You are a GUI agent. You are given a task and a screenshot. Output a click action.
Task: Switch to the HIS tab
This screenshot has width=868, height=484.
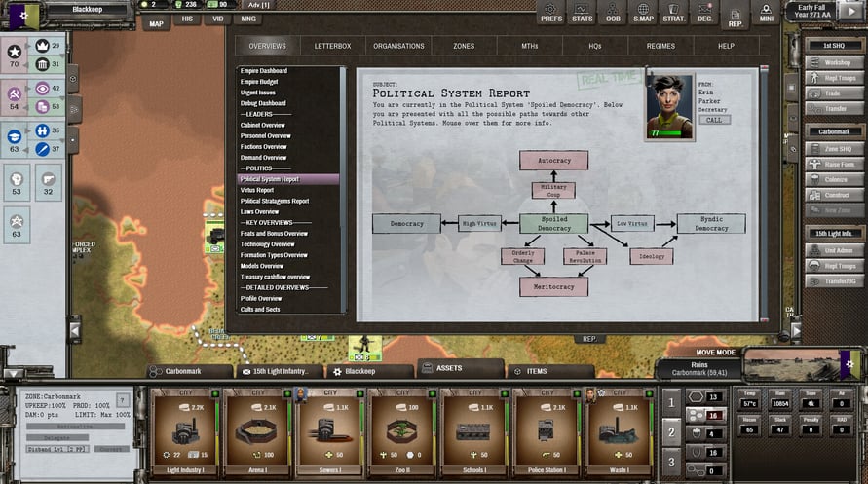(x=187, y=19)
